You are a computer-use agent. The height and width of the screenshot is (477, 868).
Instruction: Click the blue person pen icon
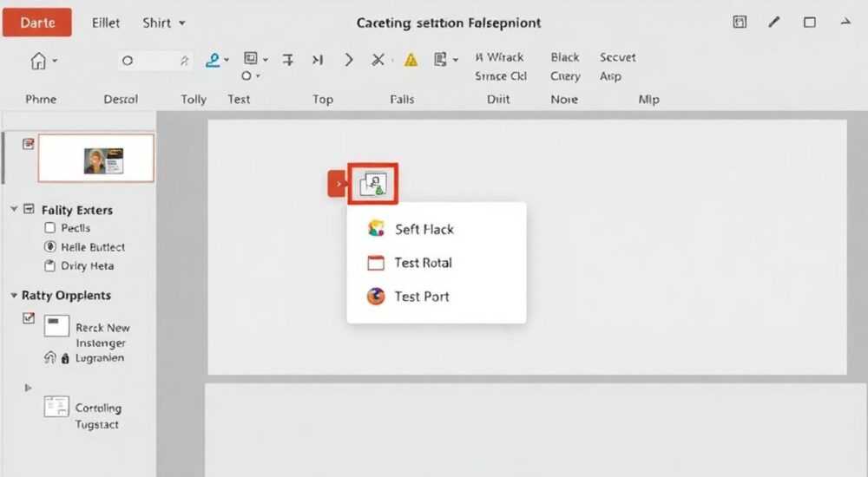pos(213,60)
